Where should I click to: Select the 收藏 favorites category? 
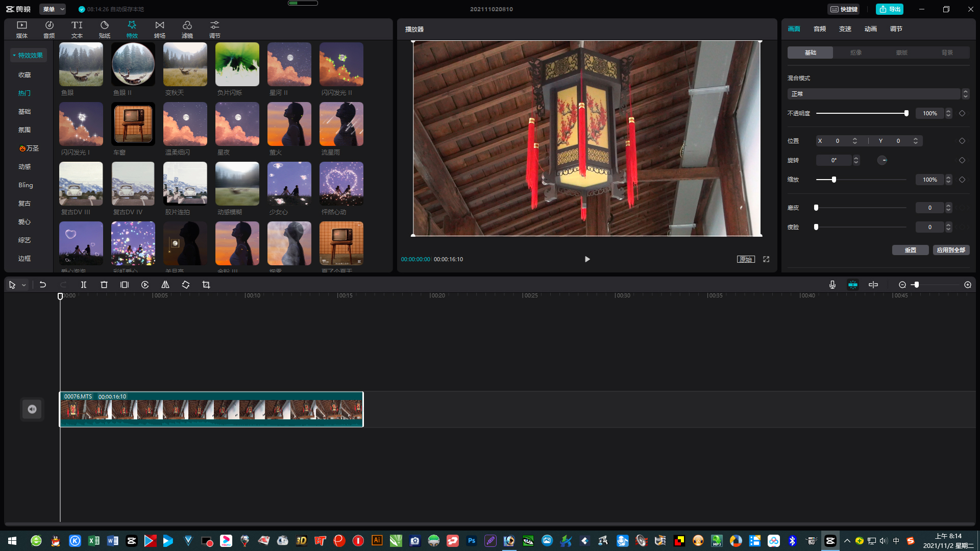click(24, 75)
